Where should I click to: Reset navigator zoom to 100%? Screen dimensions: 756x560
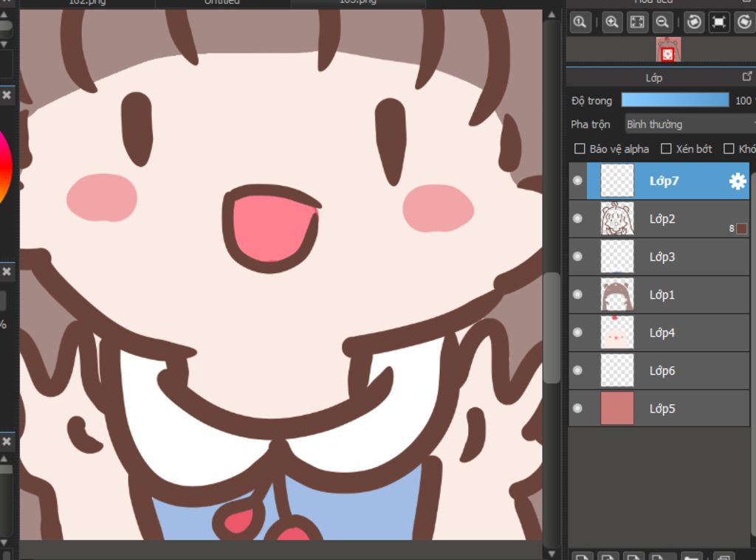(580, 22)
